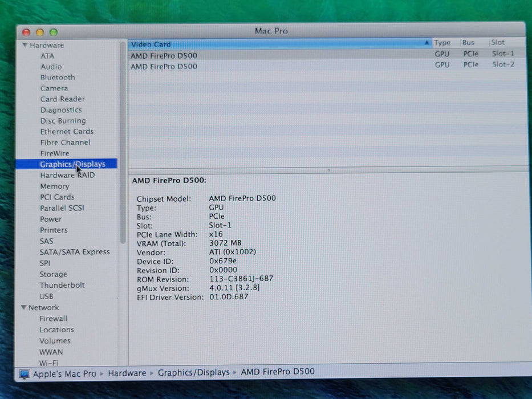Open Storage information
Viewport: 532px width, 399px height.
53,274
